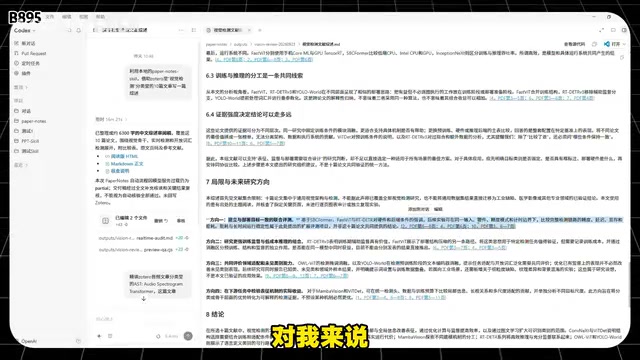The height and width of the screenshot is (360, 640).
Task: Open the paper-notes project folder
Action: [x=30, y=121]
